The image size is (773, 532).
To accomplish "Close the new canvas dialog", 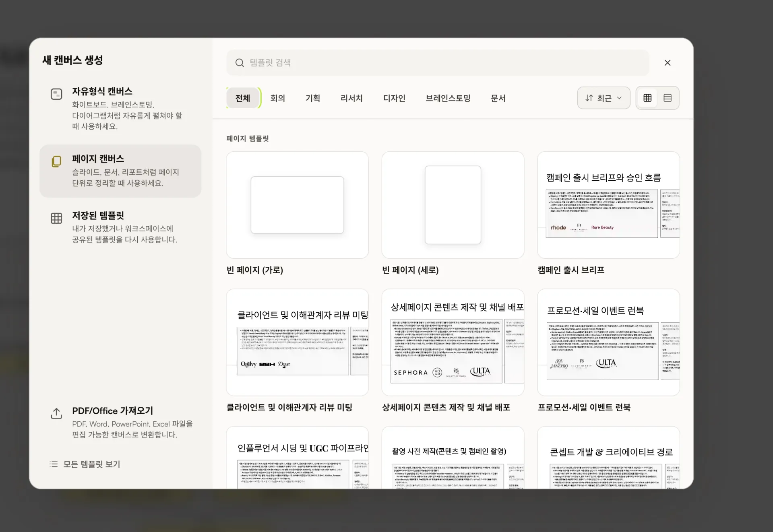I will click(x=668, y=63).
